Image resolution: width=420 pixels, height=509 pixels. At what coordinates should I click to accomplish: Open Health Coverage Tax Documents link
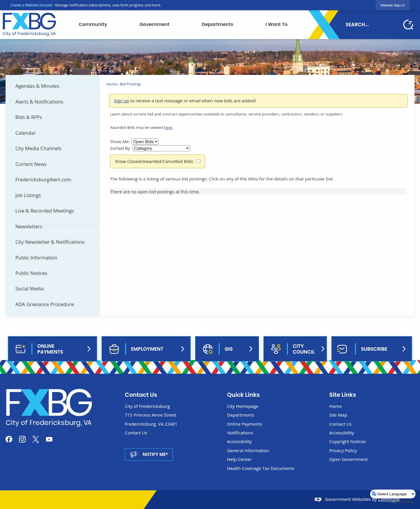pyautogui.click(x=261, y=468)
